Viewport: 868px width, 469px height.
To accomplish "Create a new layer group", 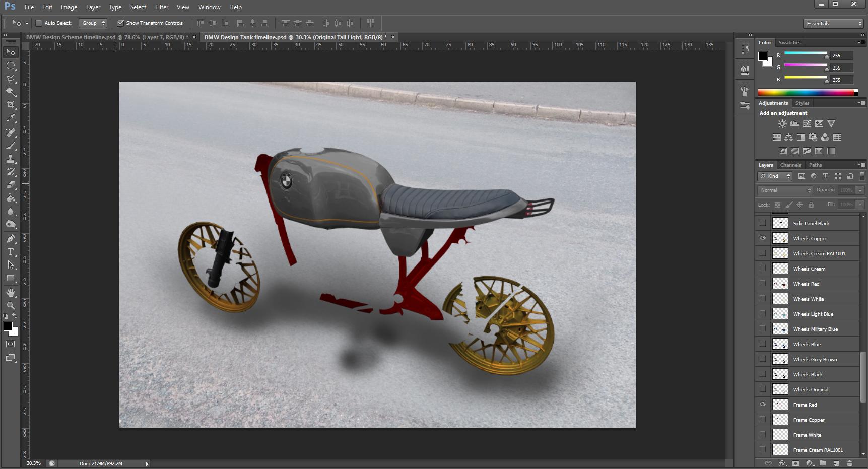I will (x=823, y=463).
